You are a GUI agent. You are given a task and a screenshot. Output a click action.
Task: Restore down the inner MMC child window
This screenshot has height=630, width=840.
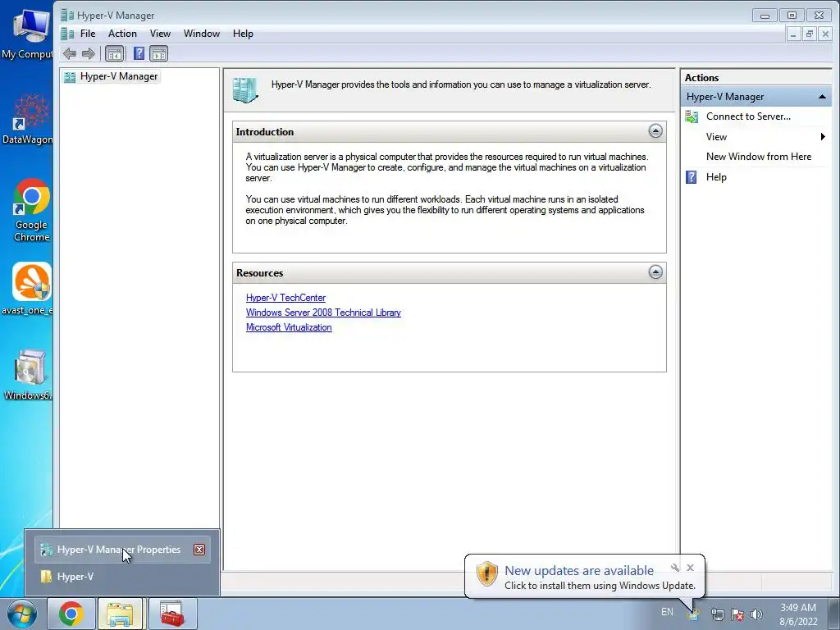tap(810, 34)
